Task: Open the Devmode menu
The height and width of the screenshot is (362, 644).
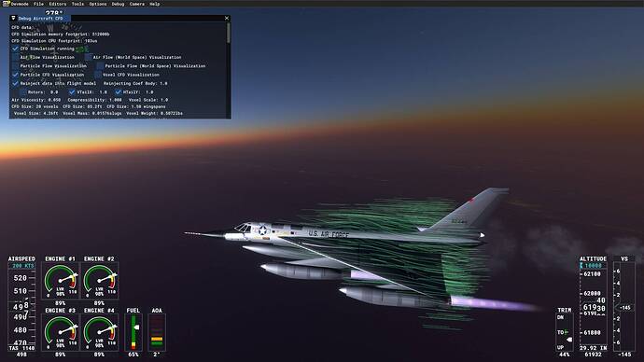Action: (x=20, y=4)
